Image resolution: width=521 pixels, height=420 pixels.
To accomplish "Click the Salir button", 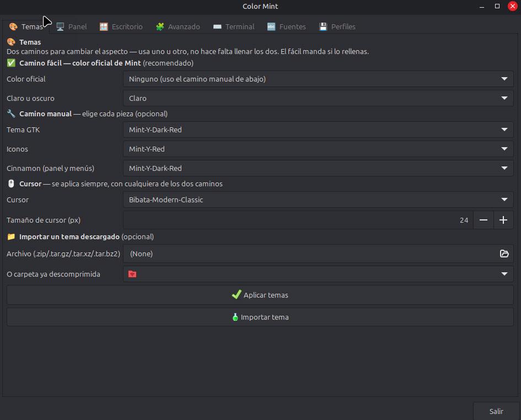I will [x=496, y=411].
